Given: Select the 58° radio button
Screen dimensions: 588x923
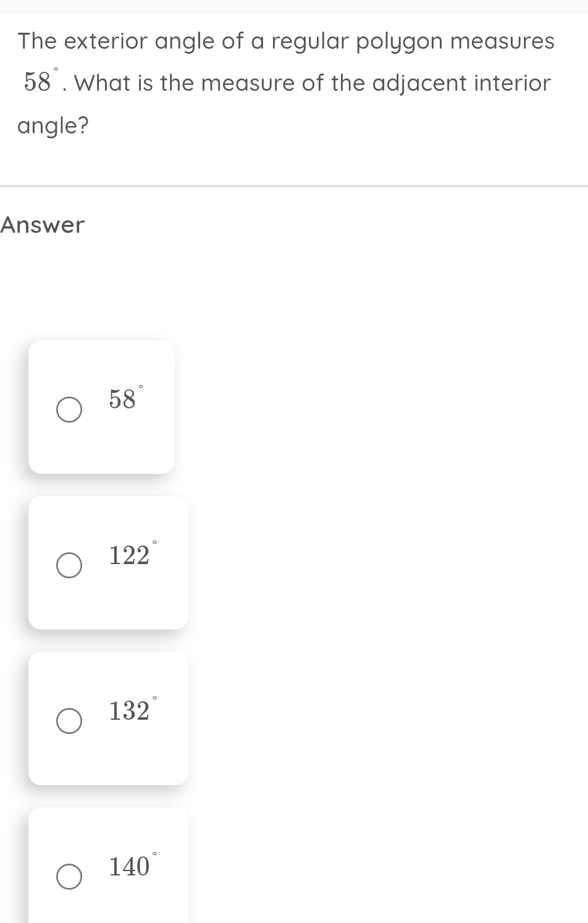Looking at the screenshot, I should (x=69, y=410).
